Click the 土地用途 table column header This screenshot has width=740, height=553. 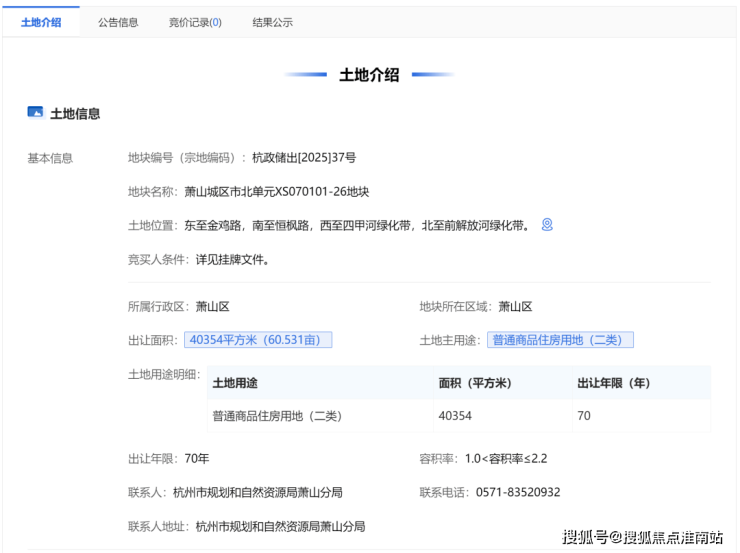235,383
